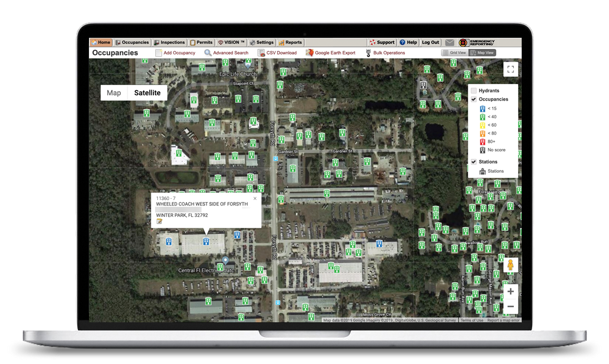Uncheck the Occupancies layer checkbox

click(x=474, y=99)
